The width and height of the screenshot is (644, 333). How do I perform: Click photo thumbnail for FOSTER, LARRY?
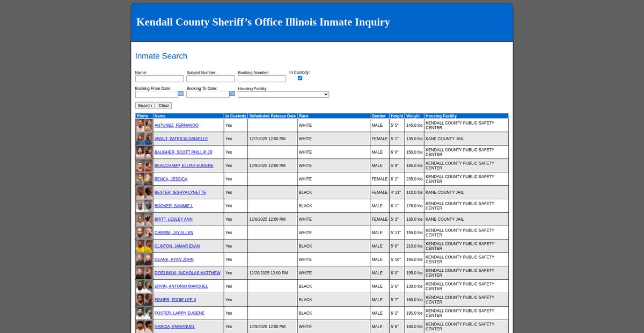click(x=144, y=313)
